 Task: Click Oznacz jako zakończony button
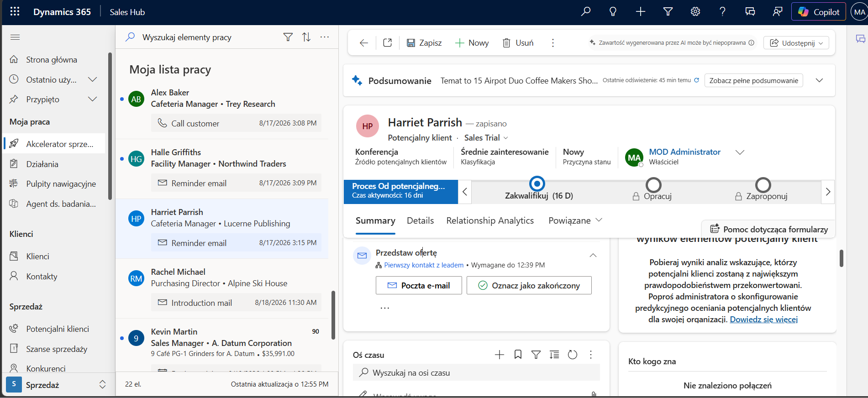point(529,285)
